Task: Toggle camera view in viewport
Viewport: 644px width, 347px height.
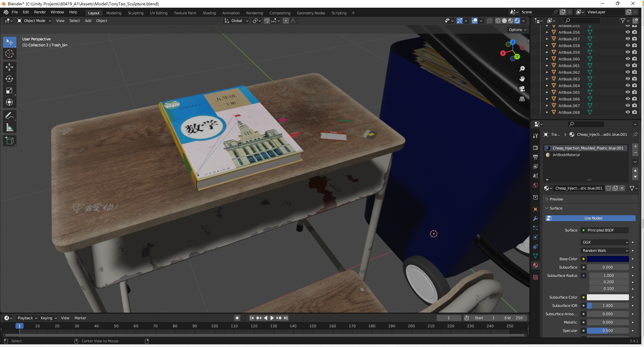Action: pos(522,89)
